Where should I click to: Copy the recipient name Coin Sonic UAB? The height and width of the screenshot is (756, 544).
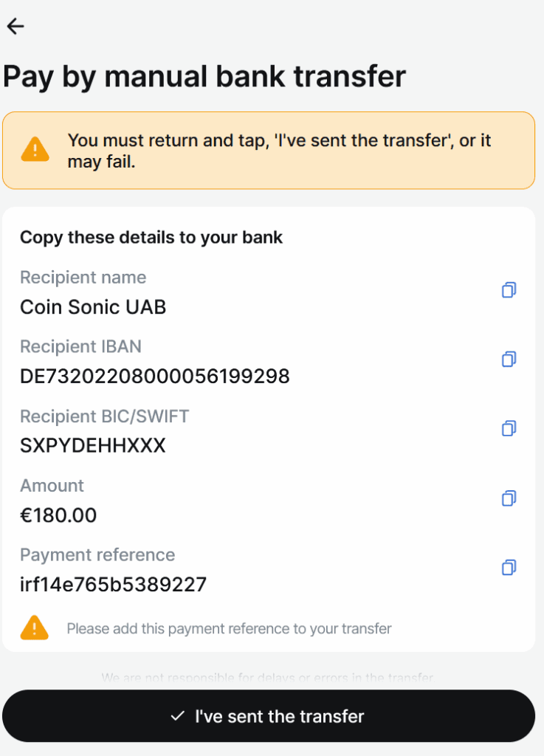508,290
